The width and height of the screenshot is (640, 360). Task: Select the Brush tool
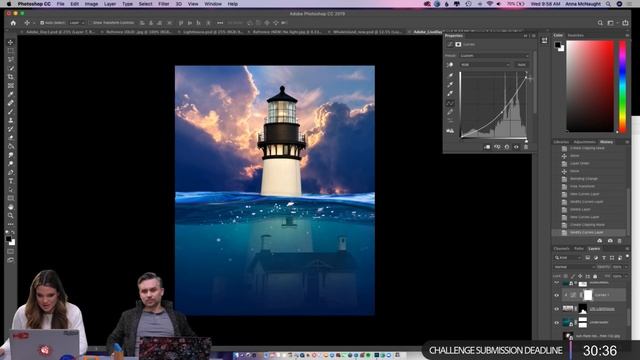pyautogui.click(x=11, y=111)
